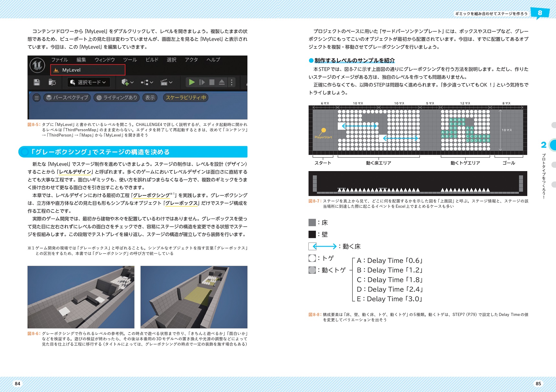Screen dimensions: 556x392
Task: Open the content browser folder-search icon
Action: point(52,82)
